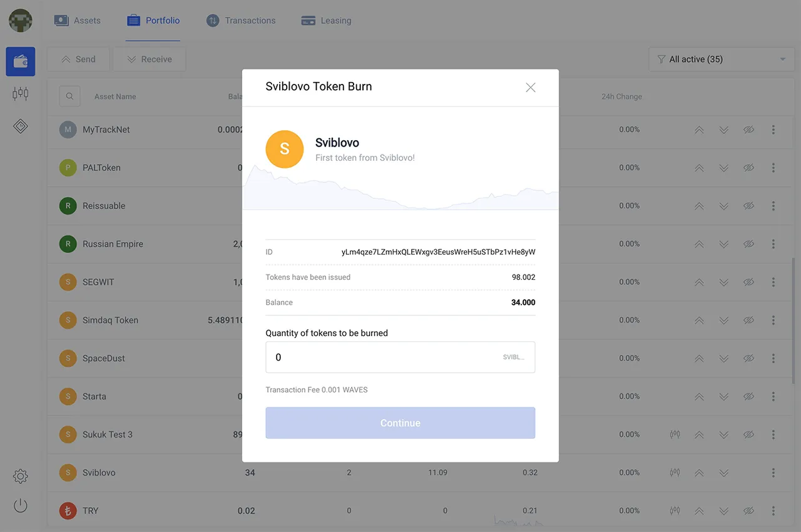Switch to the Transactions tab

pos(241,21)
